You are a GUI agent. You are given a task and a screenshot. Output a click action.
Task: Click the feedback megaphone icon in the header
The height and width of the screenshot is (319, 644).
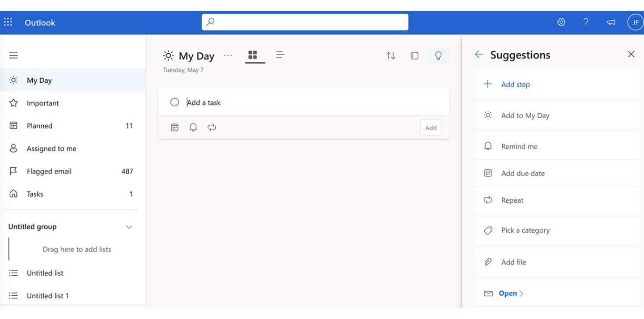610,22
